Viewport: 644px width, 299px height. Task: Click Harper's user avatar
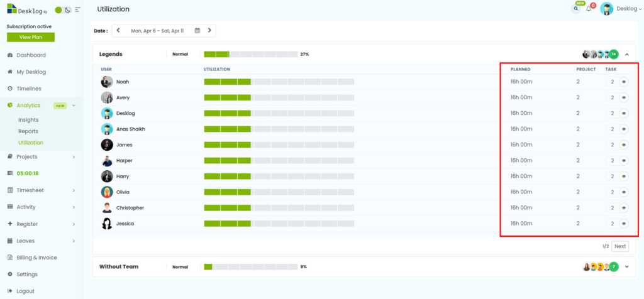[107, 161]
